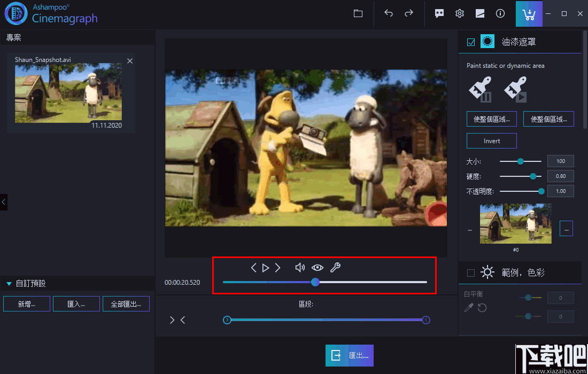The width and height of the screenshot is (588, 374).
Task: Mute audio with the speaker icon
Action: tap(300, 268)
